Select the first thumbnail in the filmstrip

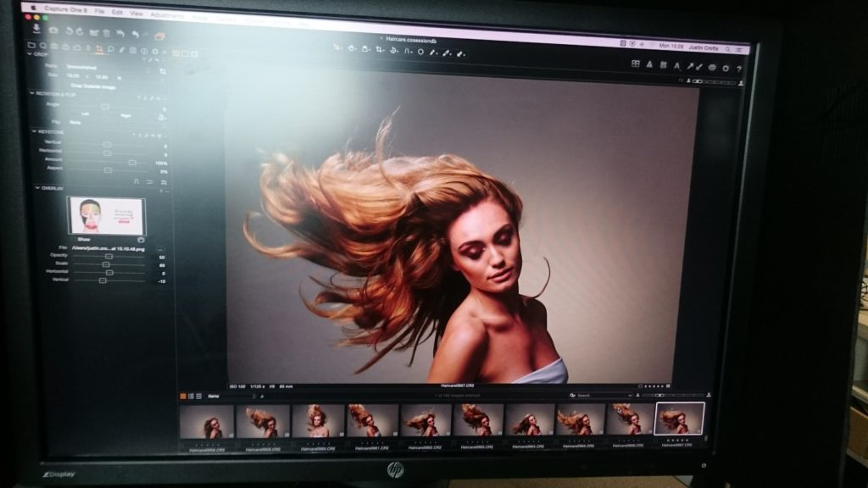click(207, 421)
